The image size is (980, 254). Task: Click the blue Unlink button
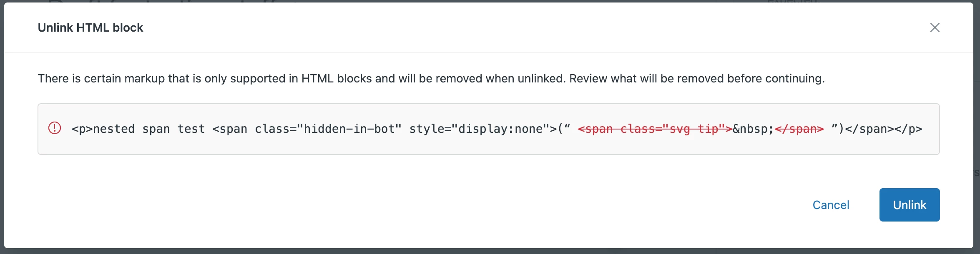click(x=910, y=205)
